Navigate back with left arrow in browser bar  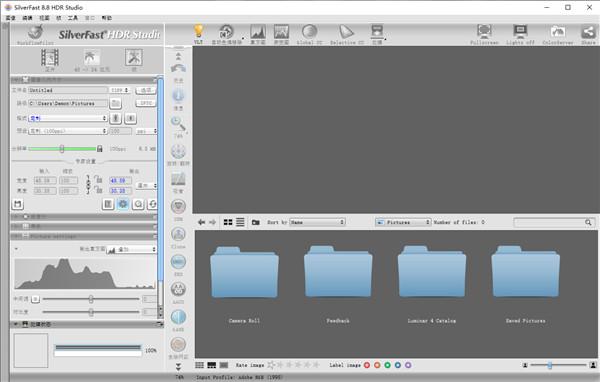pos(202,222)
